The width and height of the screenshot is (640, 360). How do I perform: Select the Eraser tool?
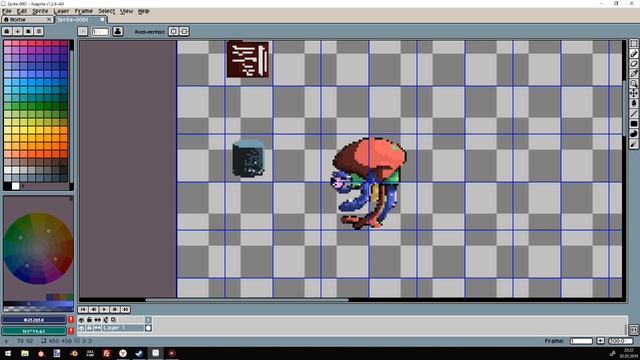633,64
